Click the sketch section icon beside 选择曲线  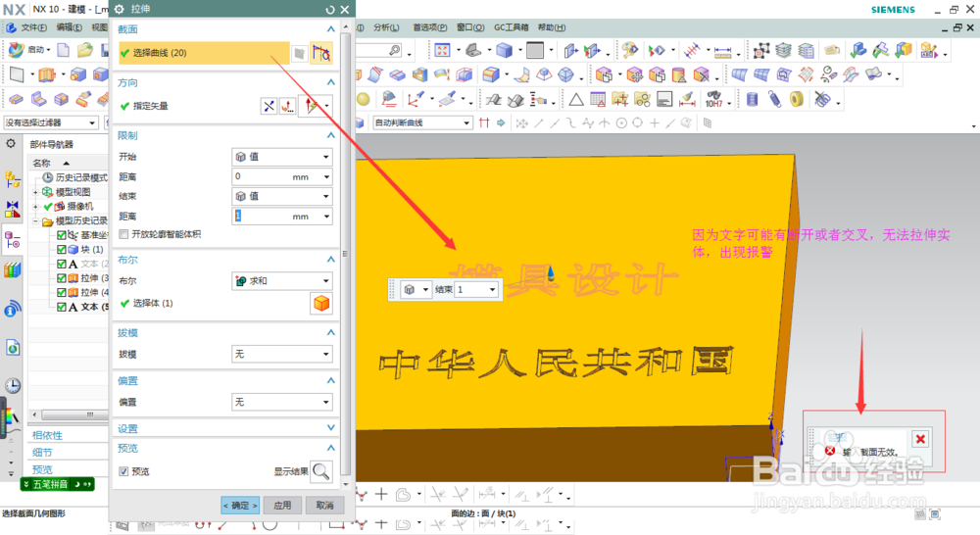point(300,53)
